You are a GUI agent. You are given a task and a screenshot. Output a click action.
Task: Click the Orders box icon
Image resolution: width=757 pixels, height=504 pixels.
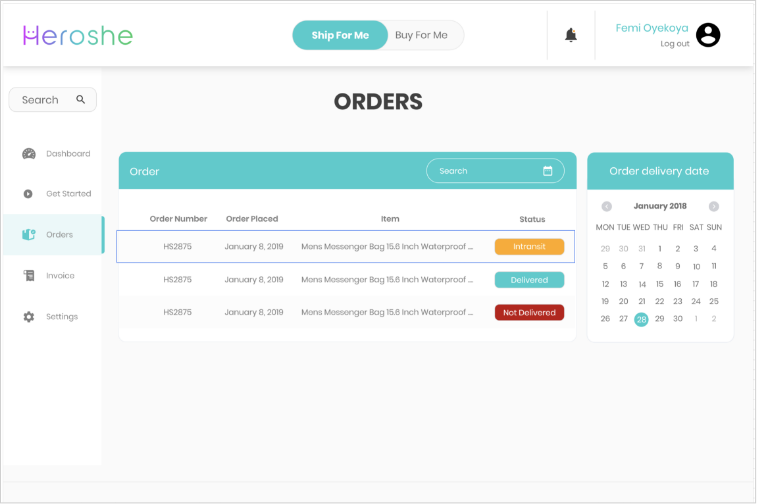[x=28, y=235]
